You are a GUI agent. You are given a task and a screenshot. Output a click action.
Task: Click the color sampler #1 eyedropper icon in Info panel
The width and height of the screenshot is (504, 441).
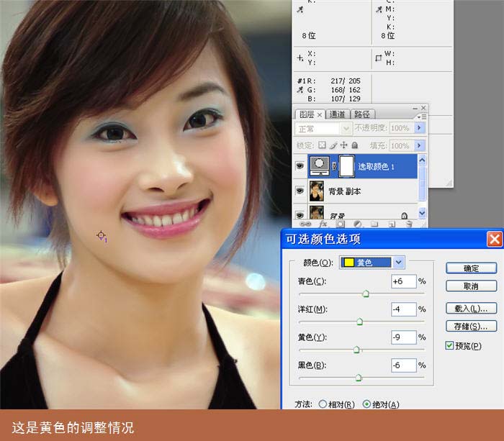tap(300, 90)
